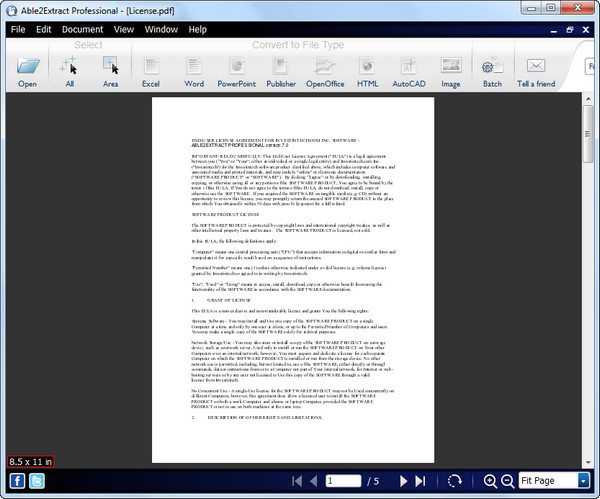Jump to the last page
The width and height of the screenshot is (600, 499).
pos(422,481)
